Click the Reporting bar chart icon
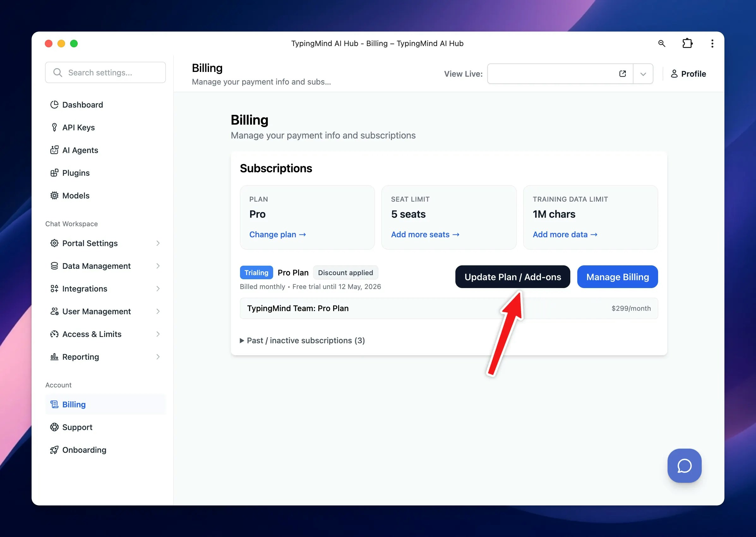 54,357
